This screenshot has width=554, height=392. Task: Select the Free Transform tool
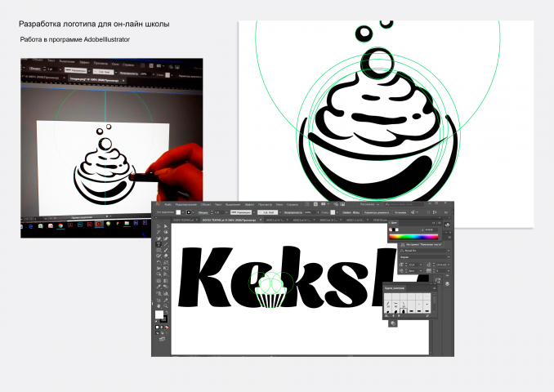click(166, 268)
